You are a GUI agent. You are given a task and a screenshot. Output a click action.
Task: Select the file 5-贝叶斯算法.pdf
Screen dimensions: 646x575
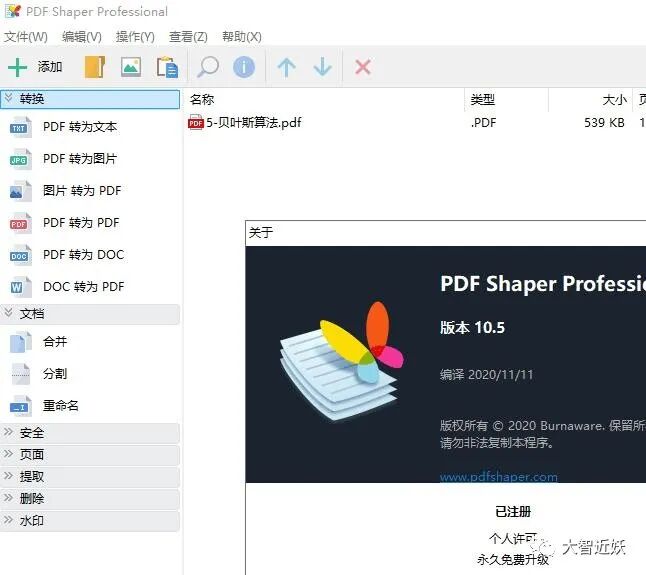253,122
